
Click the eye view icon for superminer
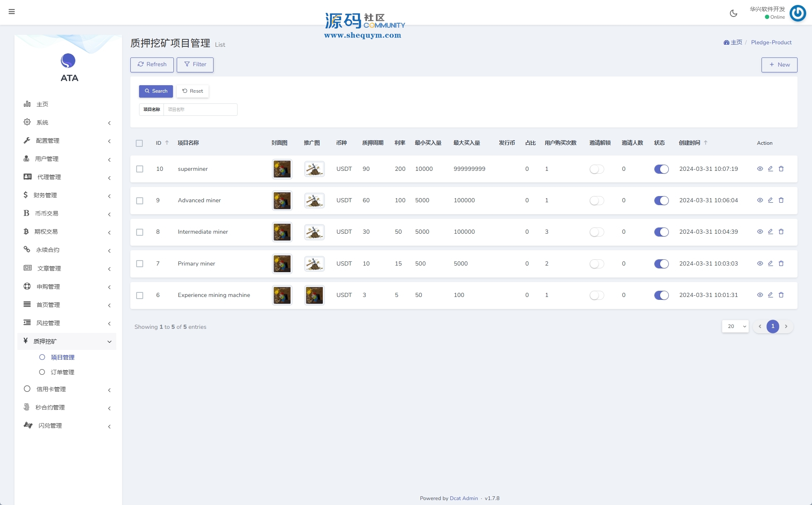[x=760, y=169]
